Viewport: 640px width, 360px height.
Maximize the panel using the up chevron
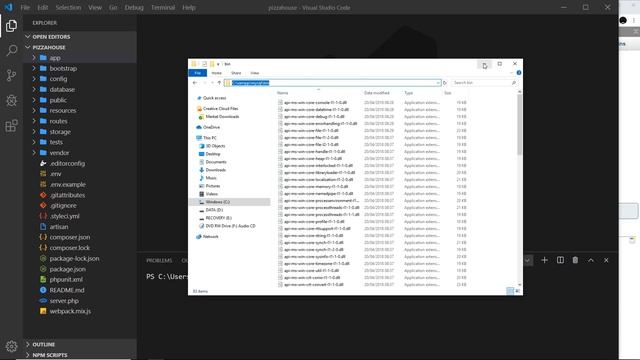click(x=591, y=260)
